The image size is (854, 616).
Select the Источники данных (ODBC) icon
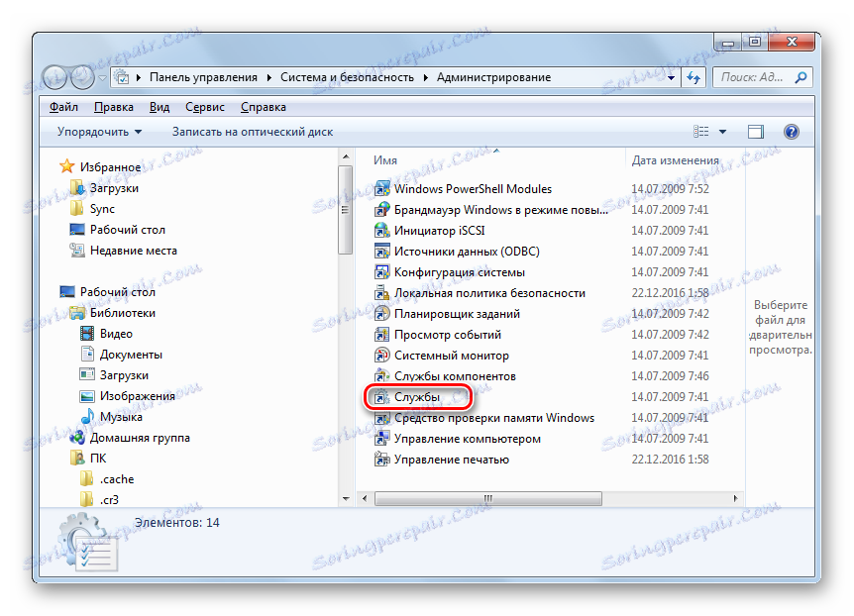[381, 252]
